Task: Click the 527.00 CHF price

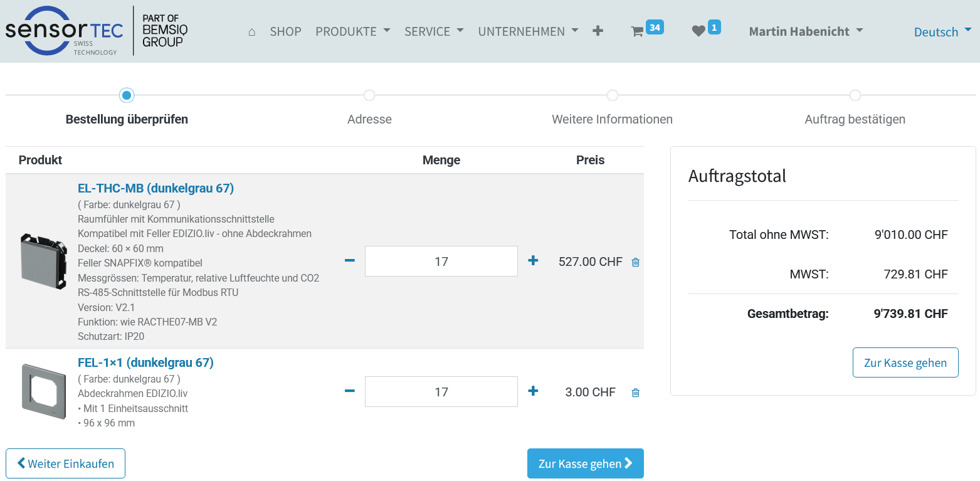Action: click(x=590, y=262)
